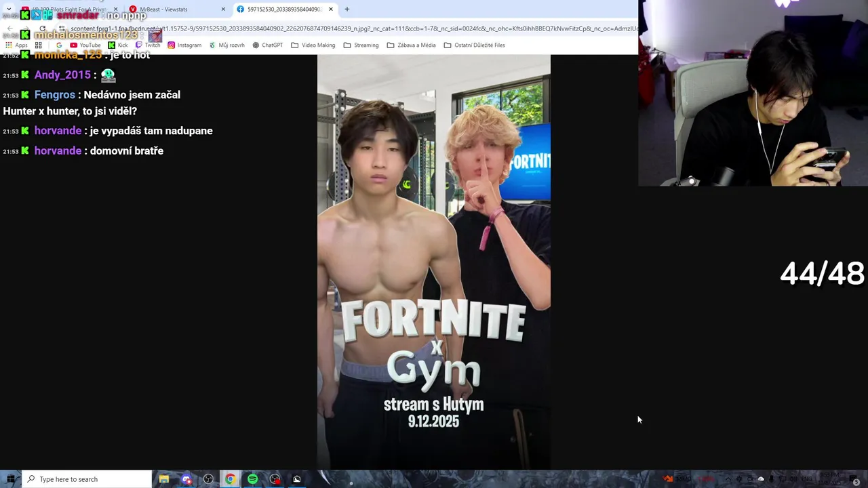Close the 597152530 image tab
Viewport: 868px width, 488px height.
pyautogui.click(x=331, y=9)
